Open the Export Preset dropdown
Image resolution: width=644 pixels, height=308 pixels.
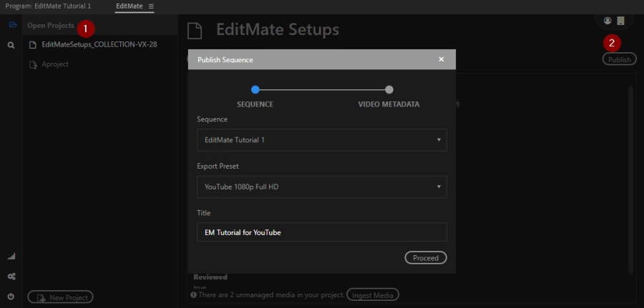[x=322, y=187]
